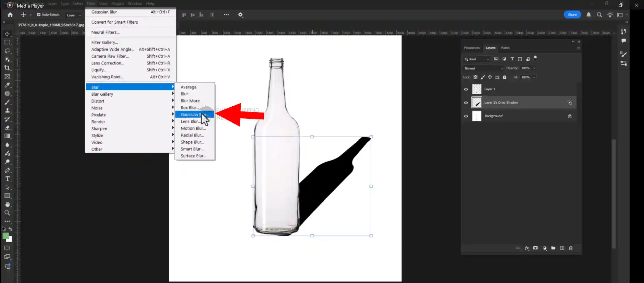The width and height of the screenshot is (644, 283).
Task: Expand the Blur Gallery submenu
Action: click(x=130, y=94)
